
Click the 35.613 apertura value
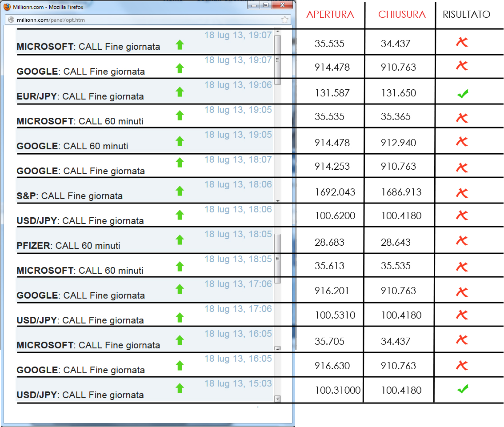point(329,266)
